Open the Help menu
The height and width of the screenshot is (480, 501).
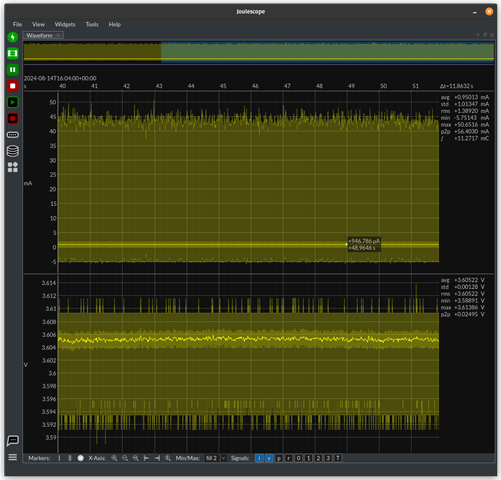coord(115,24)
